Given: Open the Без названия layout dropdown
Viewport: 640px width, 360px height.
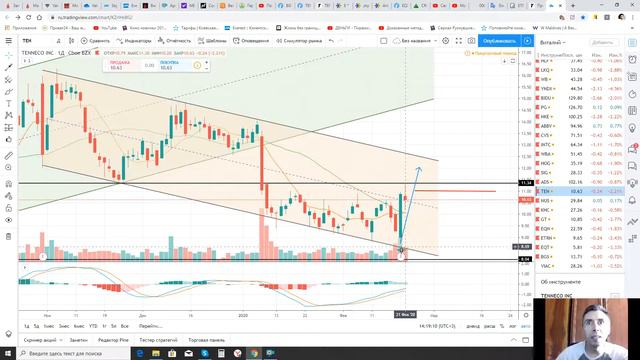Looking at the screenshot, I should pos(415,41).
